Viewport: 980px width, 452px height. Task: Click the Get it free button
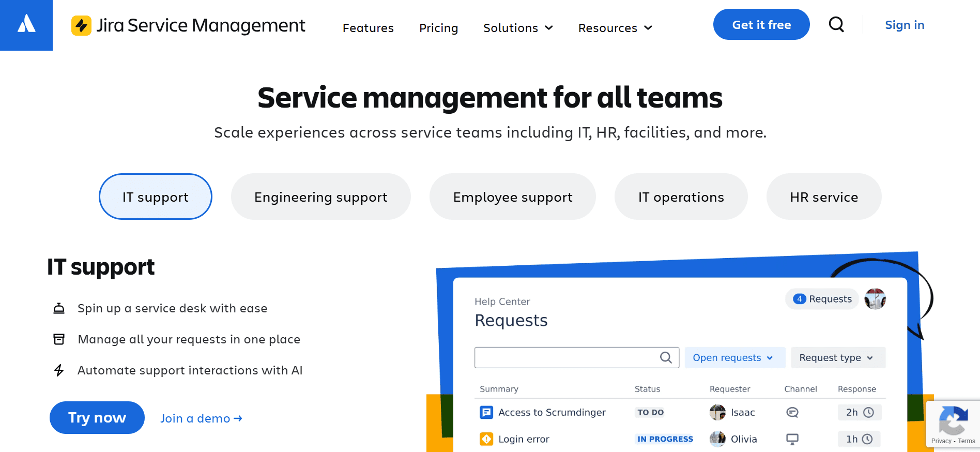pos(761,24)
